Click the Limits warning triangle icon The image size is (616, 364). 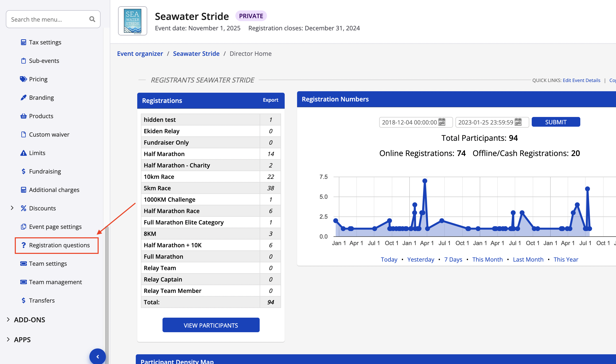[x=23, y=153]
